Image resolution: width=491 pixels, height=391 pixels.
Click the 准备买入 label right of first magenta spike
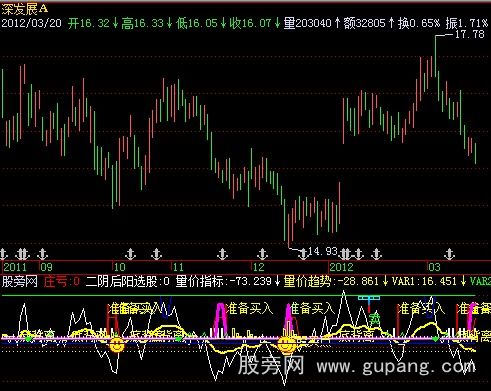(x=249, y=308)
